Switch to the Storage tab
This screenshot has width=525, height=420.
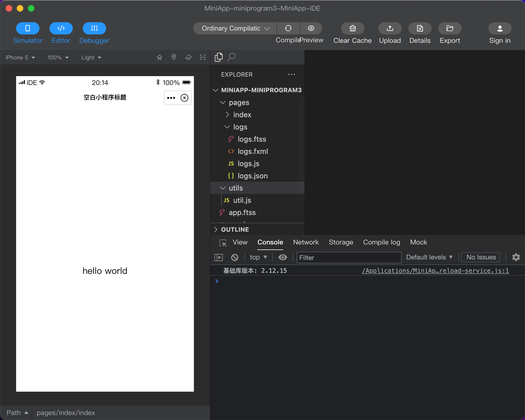[341, 242]
